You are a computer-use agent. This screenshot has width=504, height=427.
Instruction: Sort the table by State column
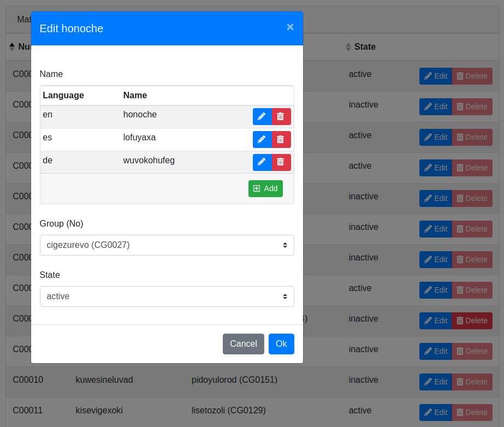(x=364, y=47)
